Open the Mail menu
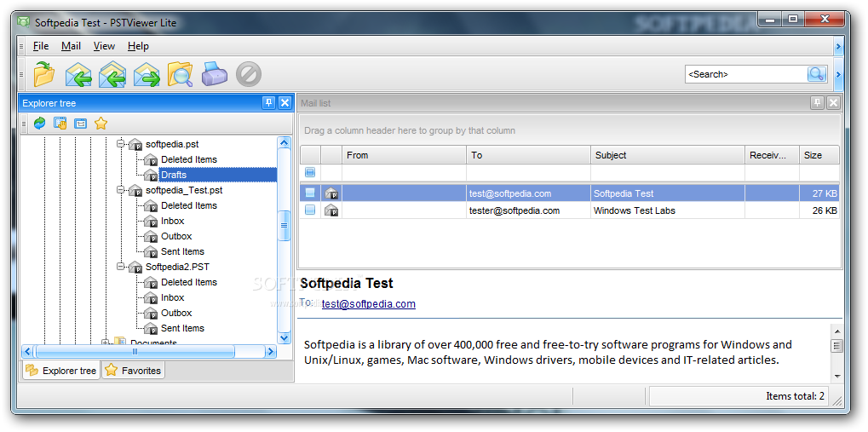The width and height of the screenshot is (868, 432). [x=72, y=47]
